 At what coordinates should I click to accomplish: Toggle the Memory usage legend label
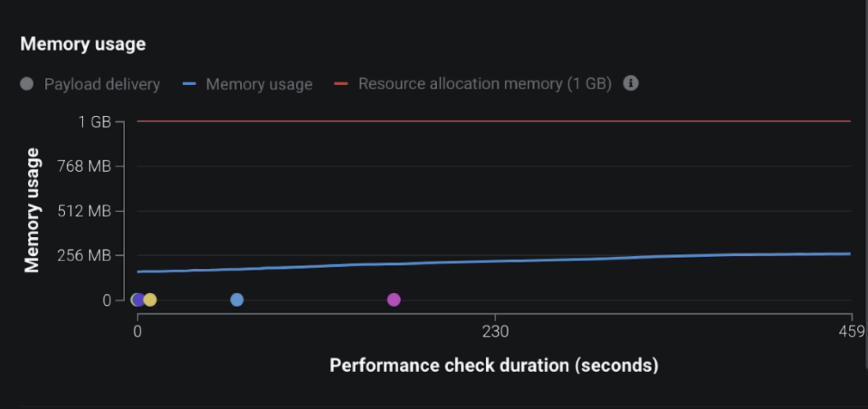click(259, 84)
